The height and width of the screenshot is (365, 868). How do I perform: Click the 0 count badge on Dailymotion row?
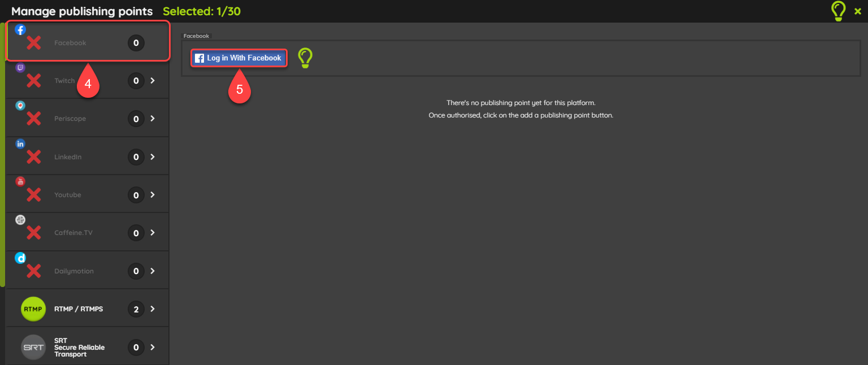tap(136, 271)
